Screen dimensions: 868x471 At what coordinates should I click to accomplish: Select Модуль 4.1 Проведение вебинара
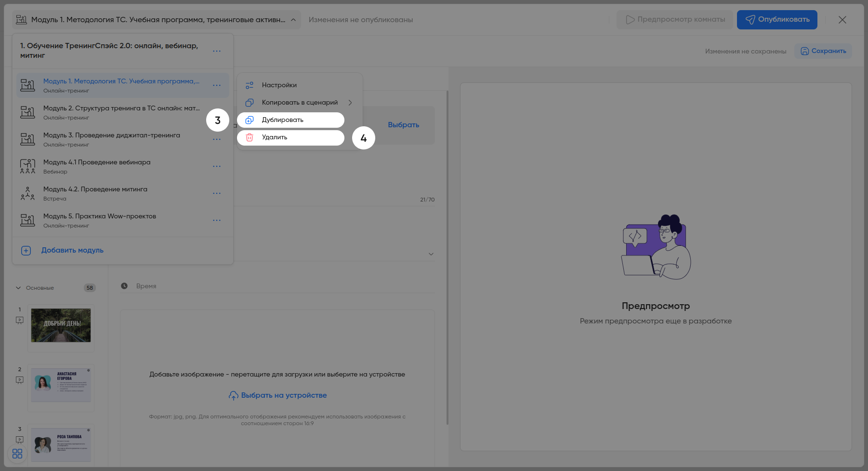pyautogui.click(x=123, y=166)
